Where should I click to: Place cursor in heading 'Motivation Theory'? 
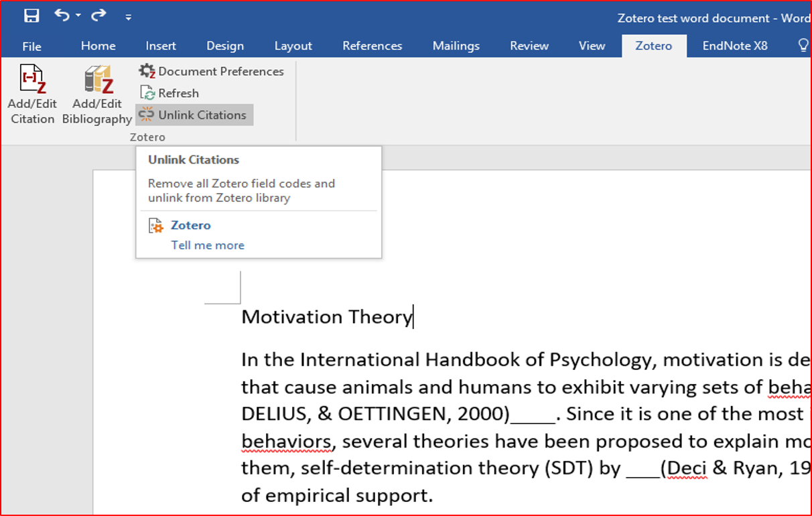[x=326, y=316]
